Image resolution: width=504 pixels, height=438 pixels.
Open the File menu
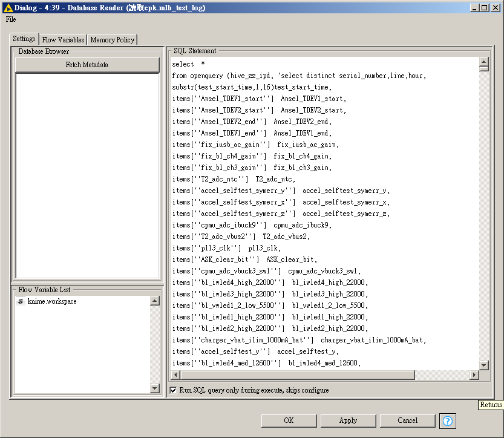(x=11, y=19)
